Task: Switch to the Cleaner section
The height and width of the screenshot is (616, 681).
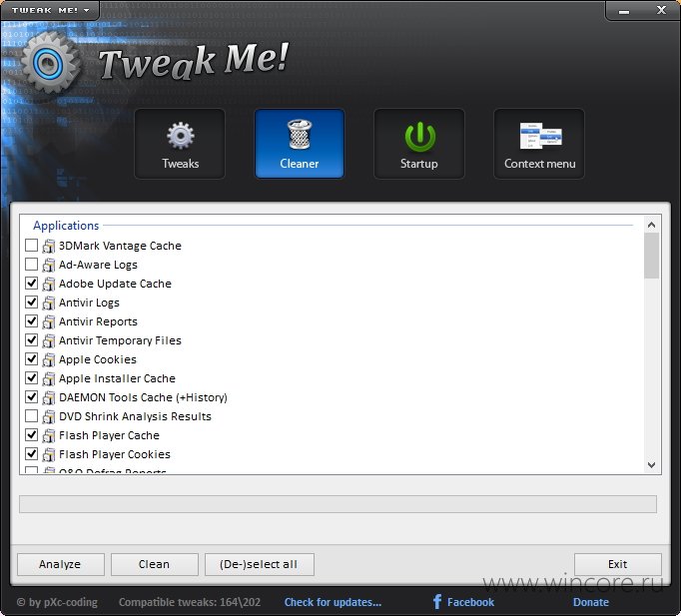Action: (300, 144)
